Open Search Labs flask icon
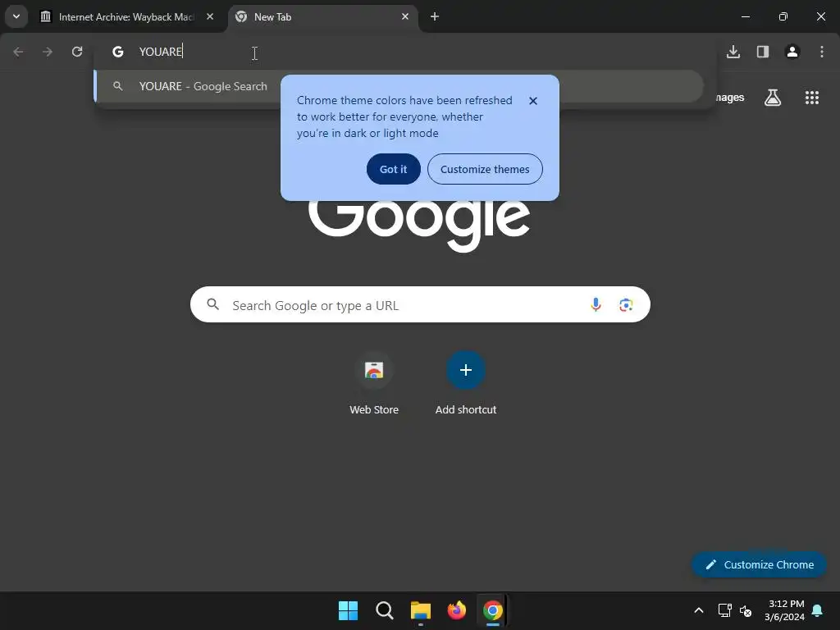The height and width of the screenshot is (630, 840). (x=773, y=98)
